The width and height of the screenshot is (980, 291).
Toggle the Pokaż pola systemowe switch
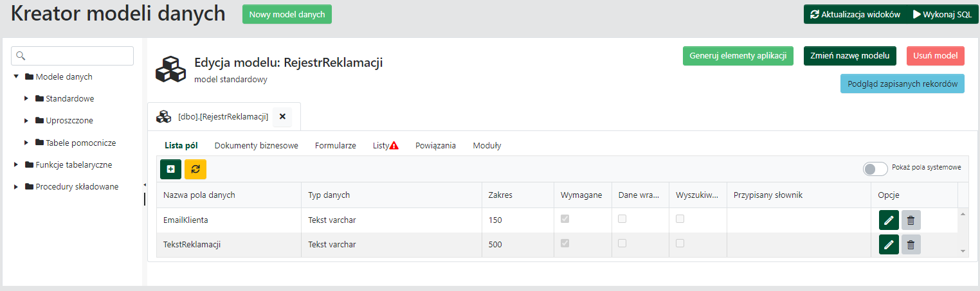tap(875, 168)
